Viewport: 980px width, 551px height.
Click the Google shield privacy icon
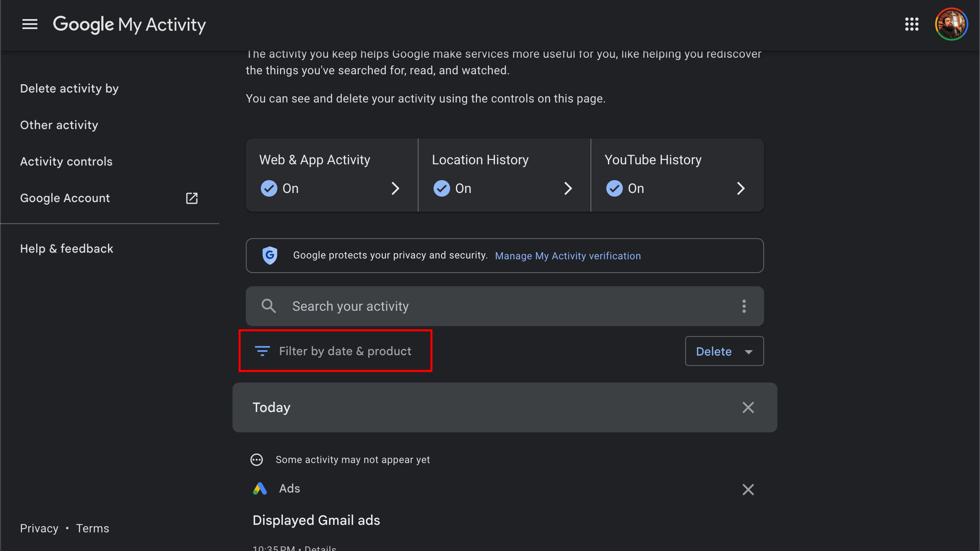[269, 256]
